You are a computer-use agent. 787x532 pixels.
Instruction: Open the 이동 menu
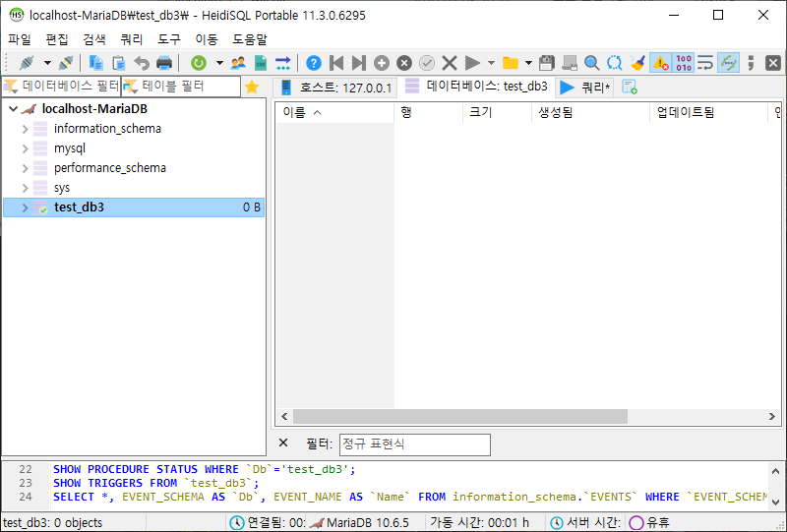click(207, 39)
